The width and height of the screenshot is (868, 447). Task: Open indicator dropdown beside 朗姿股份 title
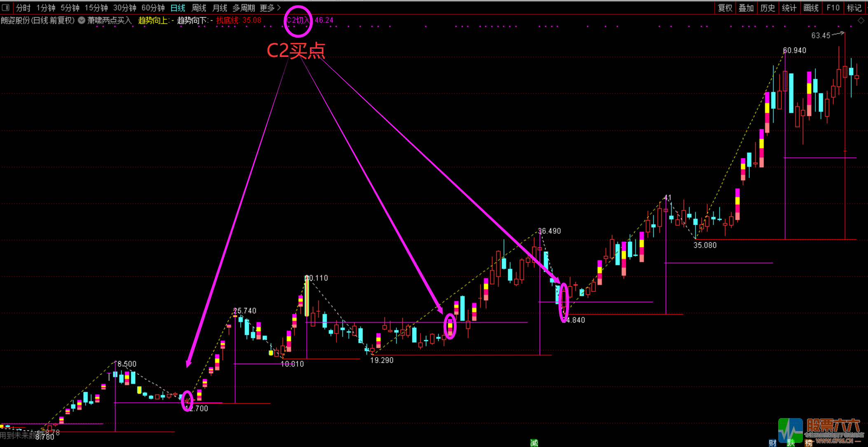point(82,20)
